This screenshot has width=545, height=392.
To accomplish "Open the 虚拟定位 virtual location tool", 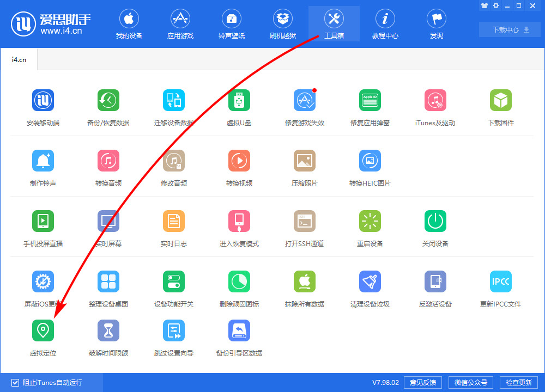I will click(43, 330).
